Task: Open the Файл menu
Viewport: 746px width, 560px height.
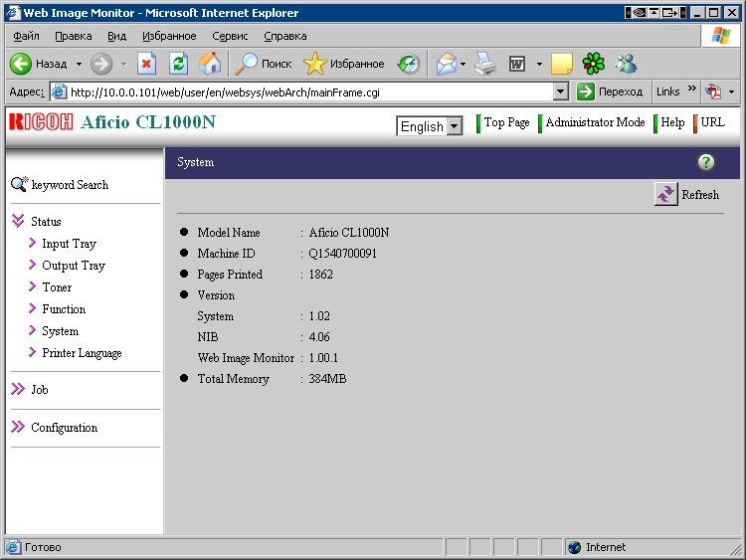Action: coord(26,36)
